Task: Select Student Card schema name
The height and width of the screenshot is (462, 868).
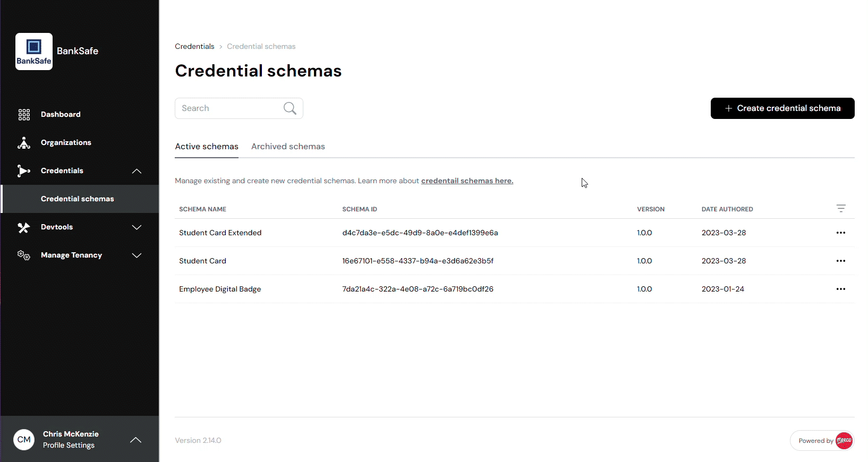Action: (x=202, y=261)
